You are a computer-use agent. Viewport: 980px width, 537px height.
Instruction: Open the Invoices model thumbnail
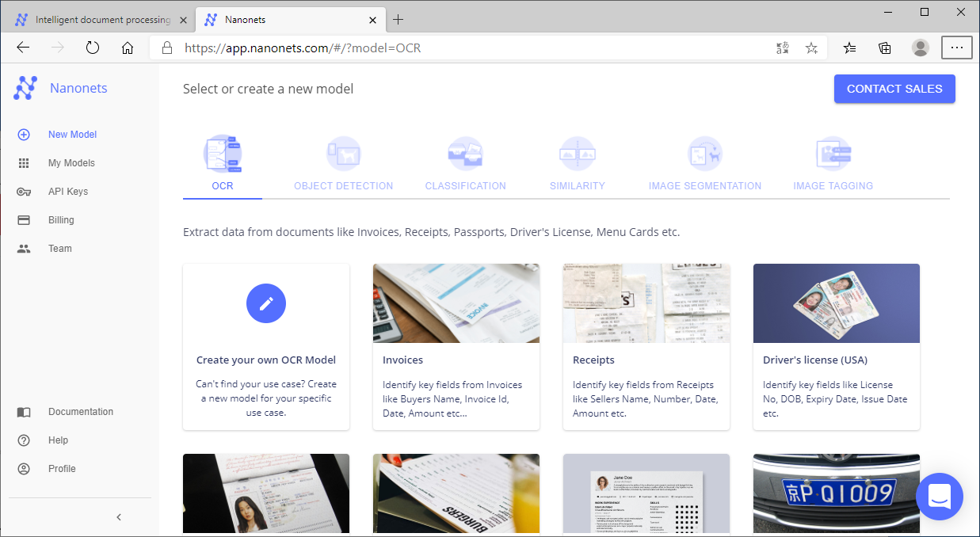click(456, 303)
